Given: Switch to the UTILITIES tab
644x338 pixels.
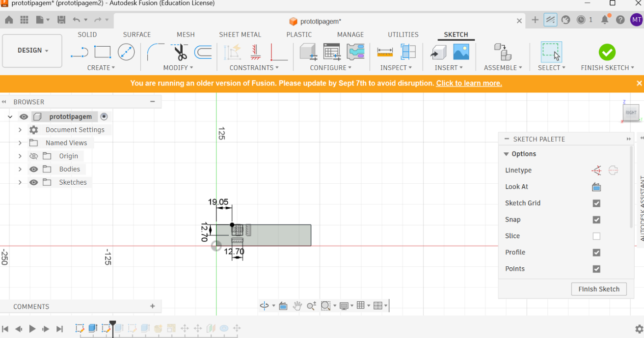Looking at the screenshot, I should (403, 34).
